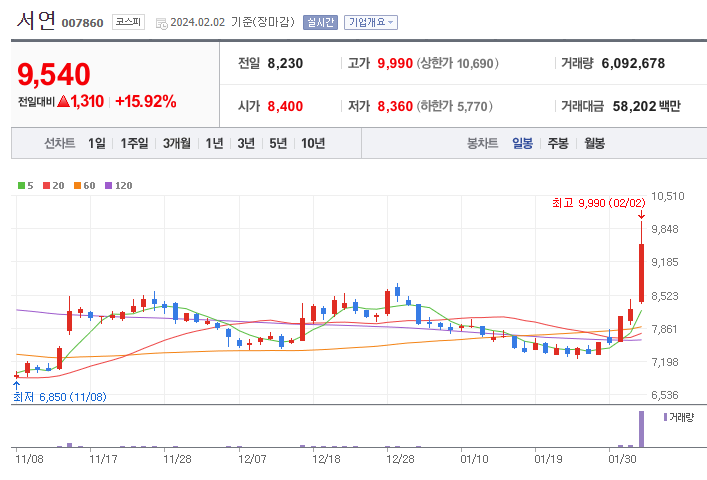Click the 12/18 date axis label
The width and height of the screenshot is (707, 480).
click(326, 459)
